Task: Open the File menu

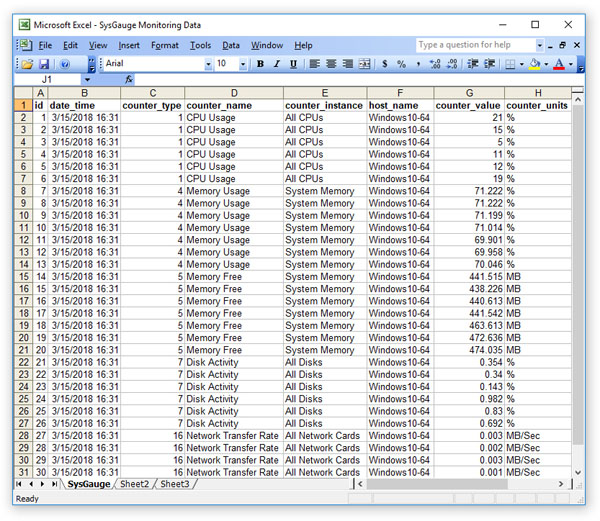Action: (45, 46)
